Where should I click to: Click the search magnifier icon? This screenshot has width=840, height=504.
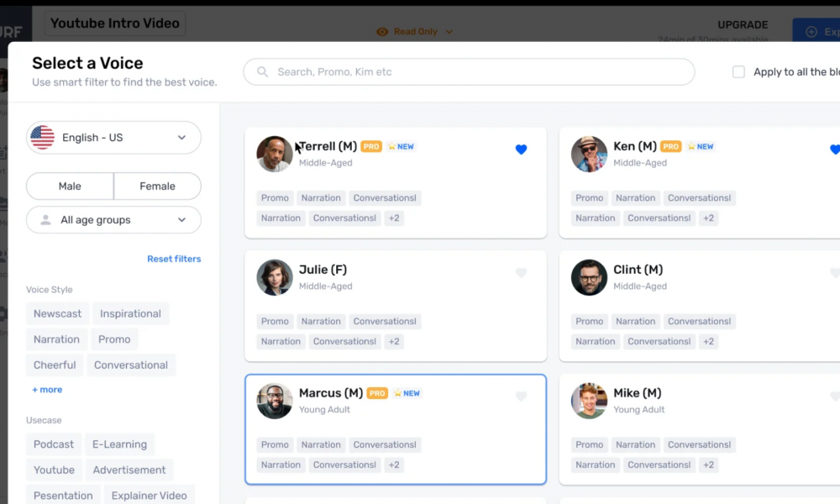(x=263, y=72)
